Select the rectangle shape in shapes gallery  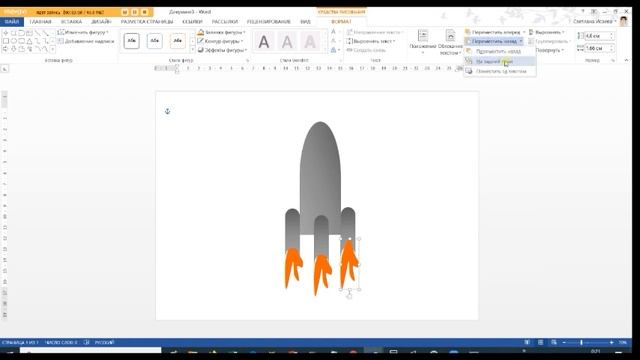[6, 41]
